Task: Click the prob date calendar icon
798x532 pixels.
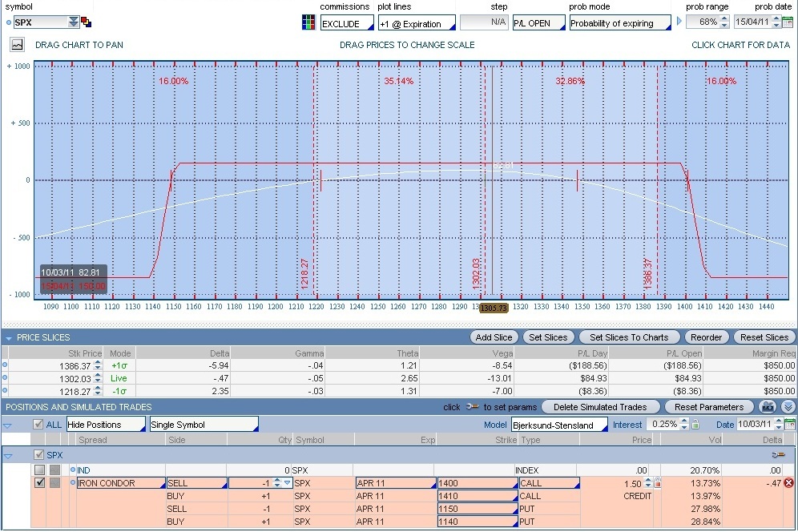Action: tap(787, 22)
